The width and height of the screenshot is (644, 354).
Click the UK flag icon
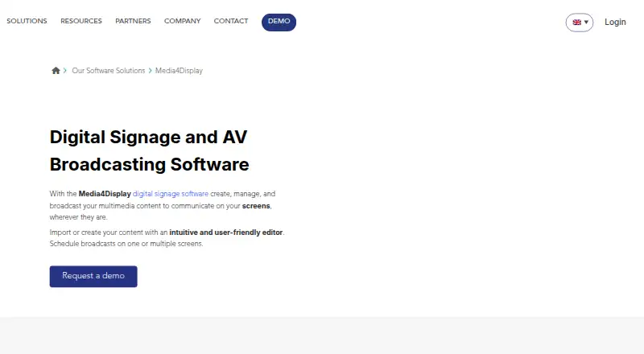(576, 23)
